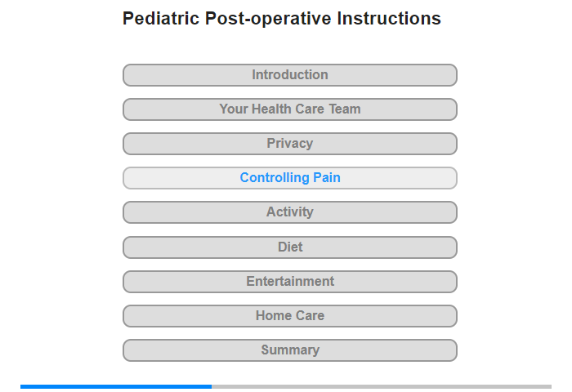Jump to the Activity section

click(289, 212)
